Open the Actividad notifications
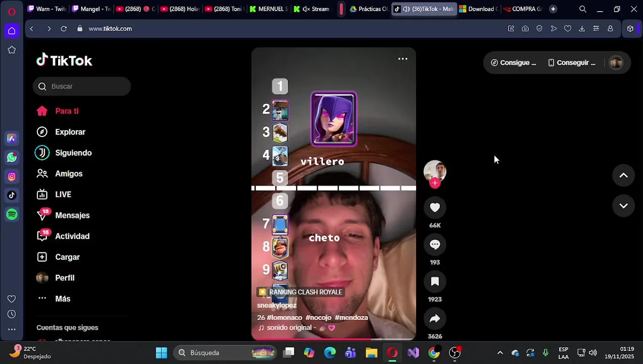This screenshot has height=364, width=643. 63,236
